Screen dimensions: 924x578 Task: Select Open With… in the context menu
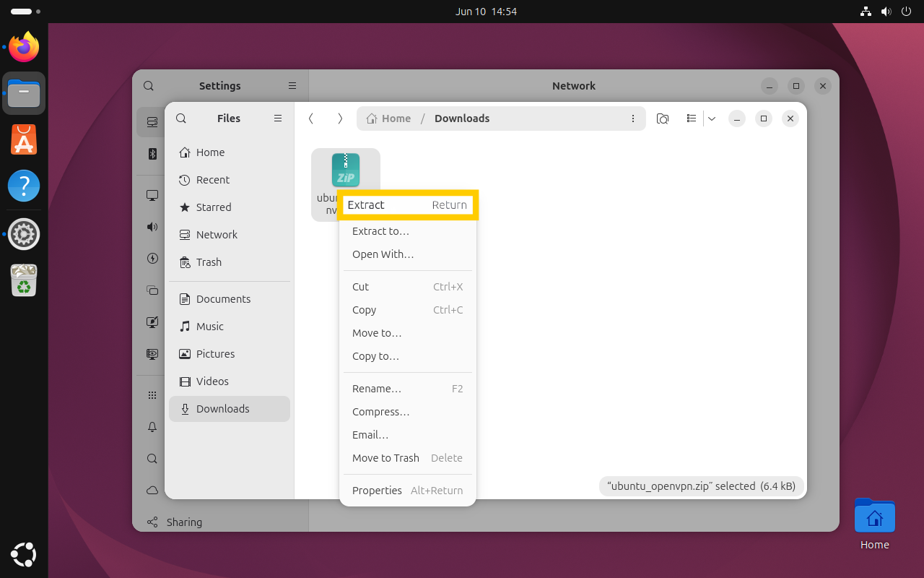407,254
